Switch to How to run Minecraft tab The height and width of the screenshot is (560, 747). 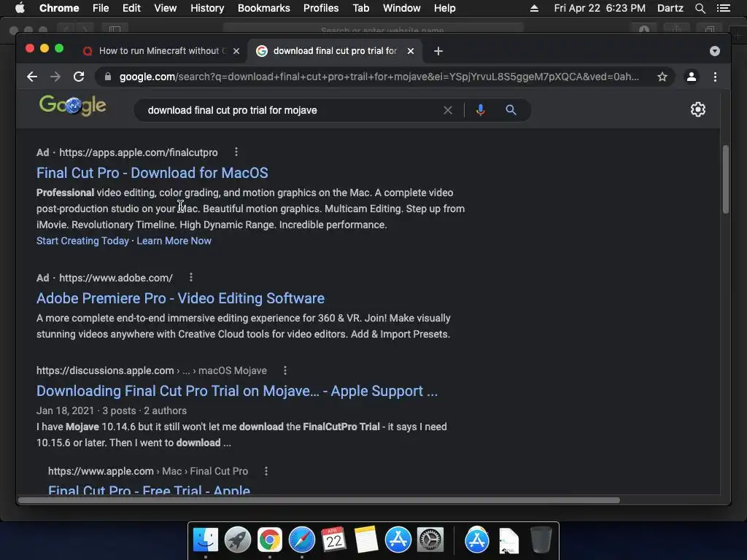[x=161, y=51]
